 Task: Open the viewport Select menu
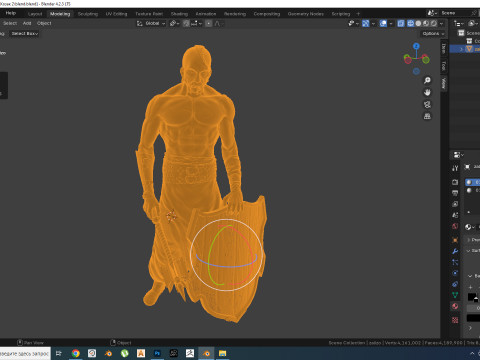tap(10, 23)
